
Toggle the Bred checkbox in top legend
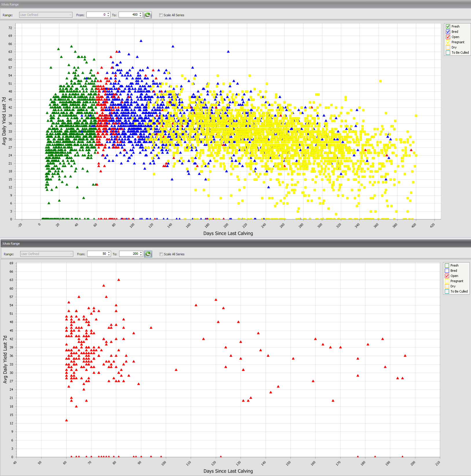448,32
